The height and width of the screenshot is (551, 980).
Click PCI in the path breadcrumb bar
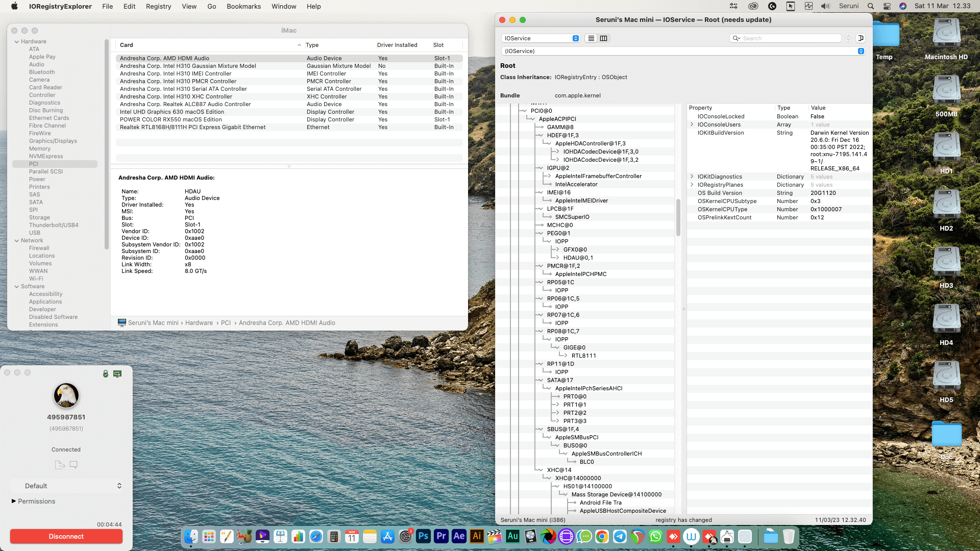click(226, 323)
